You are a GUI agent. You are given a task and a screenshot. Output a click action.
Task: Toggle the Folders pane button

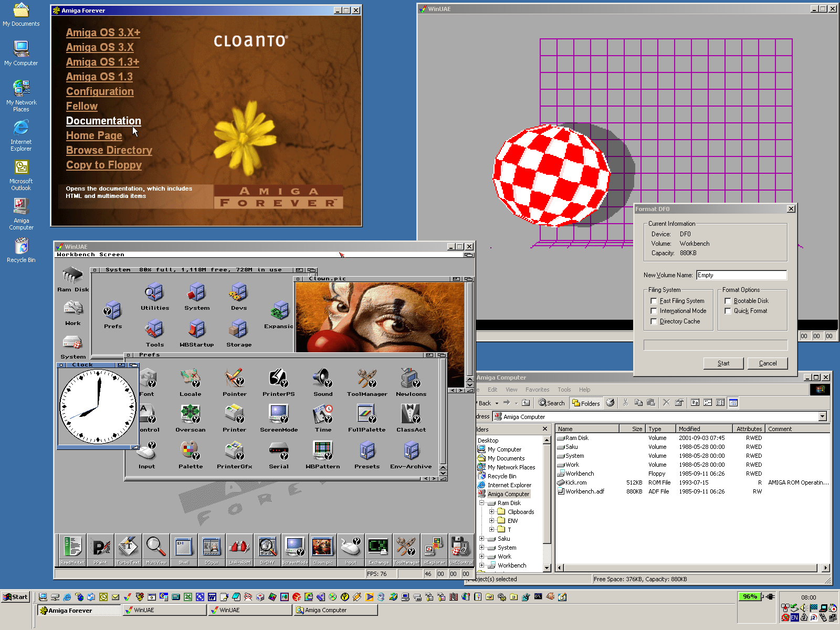tap(586, 403)
